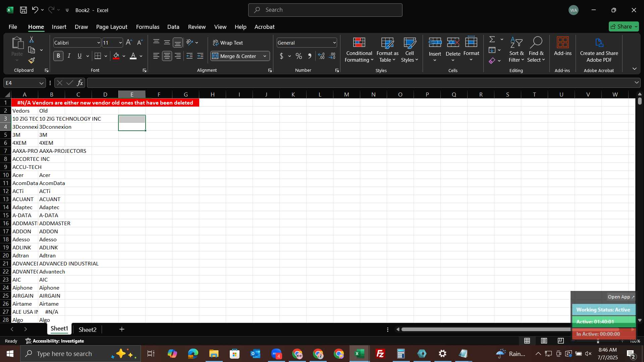The image size is (644, 362).
Task: Switch to Page Layout view in status bar
Action: [x=544, y=341]
